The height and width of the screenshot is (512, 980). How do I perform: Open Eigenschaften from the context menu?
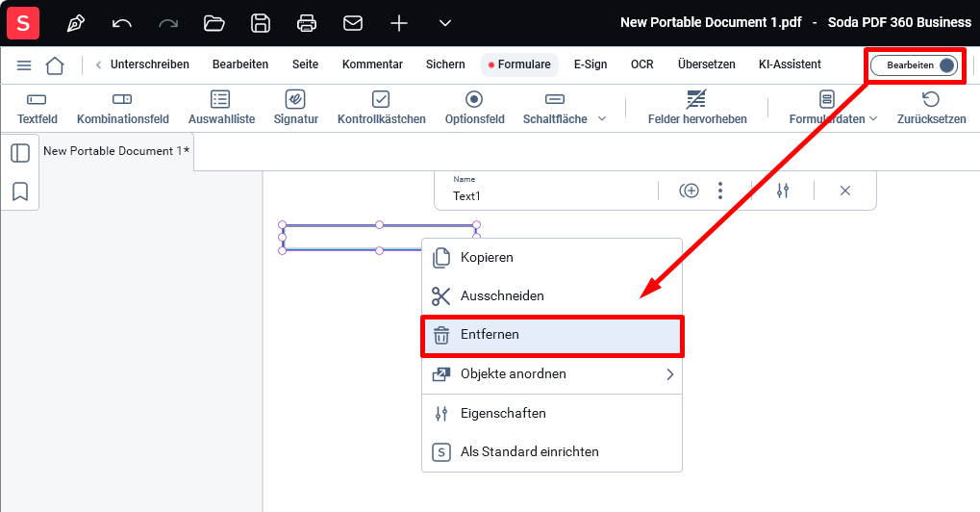[552, 413]
